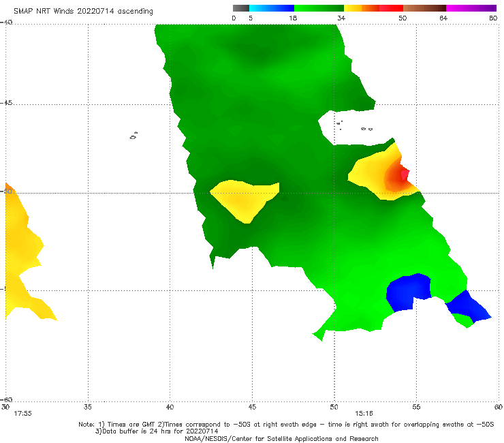Click the longitude axis label '60'

pyautogui.click(x=499, y=407)
